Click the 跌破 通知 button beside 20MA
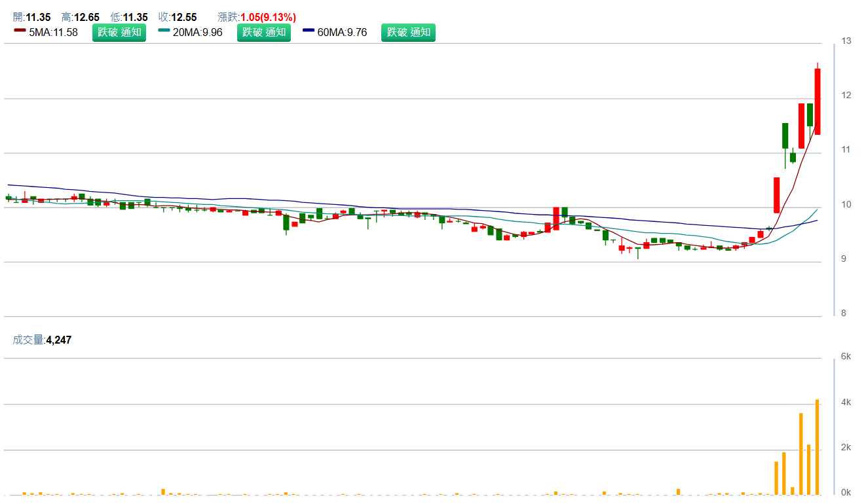This screenshot has height=504, width=866. (x=264, y=32)
